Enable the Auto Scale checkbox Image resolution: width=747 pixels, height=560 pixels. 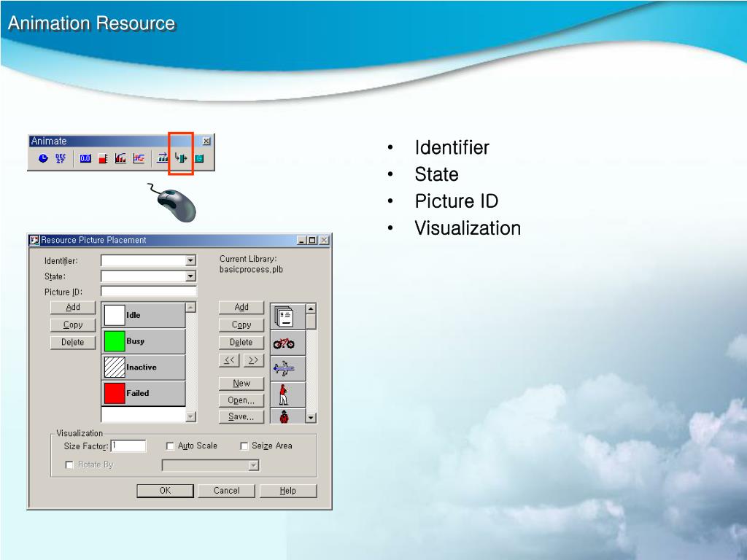pyautogui.click(x=170, y=446)
